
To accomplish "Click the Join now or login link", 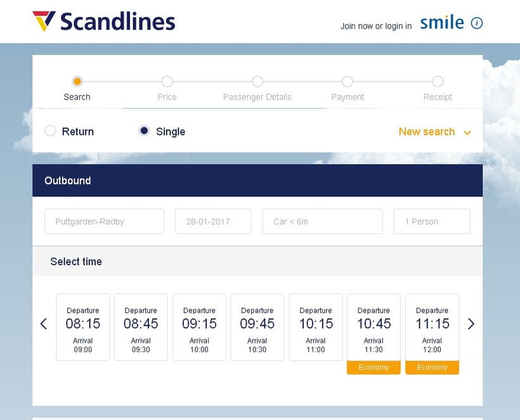I will tap(375, 26).
